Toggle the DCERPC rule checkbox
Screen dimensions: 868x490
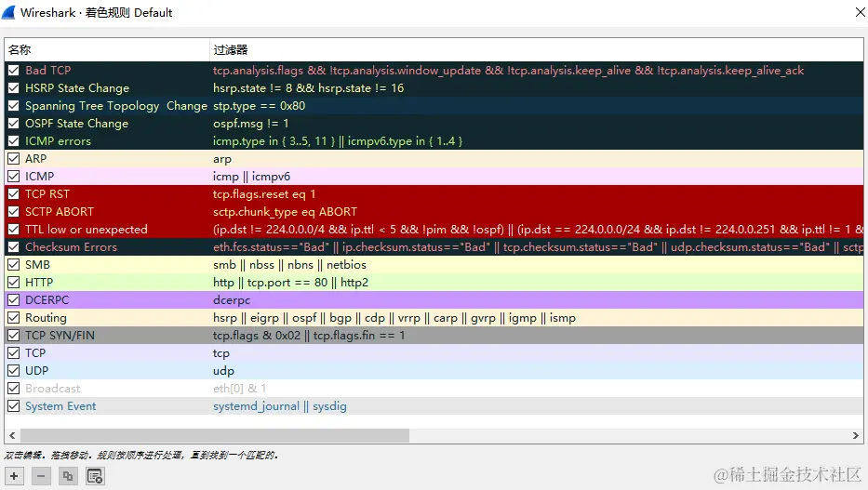coord(14,300)
